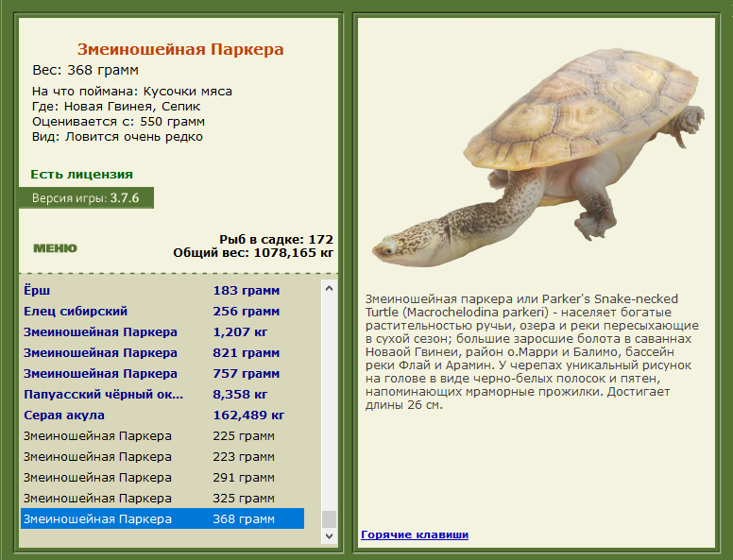The width and height of the screenshot is (733, 560).
Task: Select Змеиношейная Паркера 223 грамм row
Action: pos(162,457)
